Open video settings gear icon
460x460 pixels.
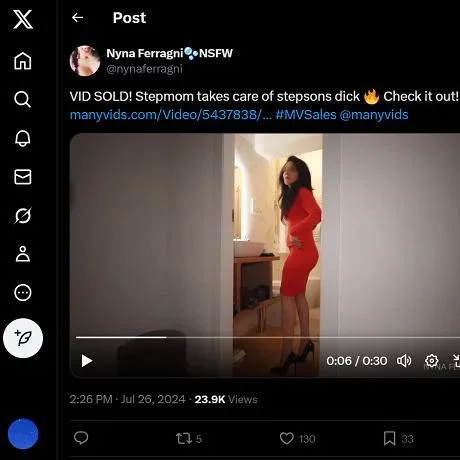[431, 360]
